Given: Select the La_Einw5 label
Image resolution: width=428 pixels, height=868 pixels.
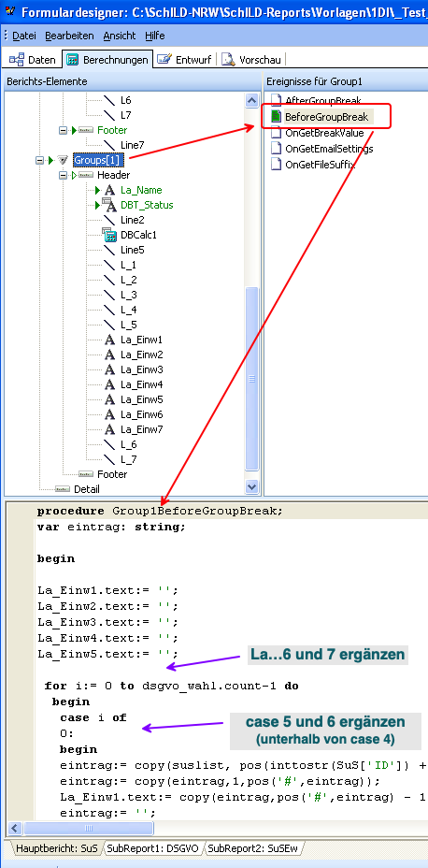Looking at the screenshot, I should tap(141, 399).
